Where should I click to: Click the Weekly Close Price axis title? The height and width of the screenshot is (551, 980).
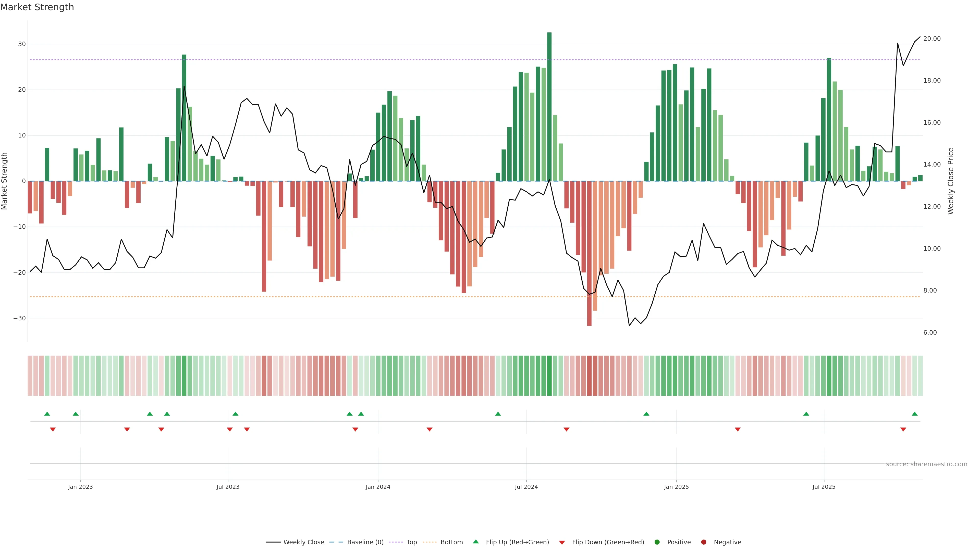(x=951, y=181)
